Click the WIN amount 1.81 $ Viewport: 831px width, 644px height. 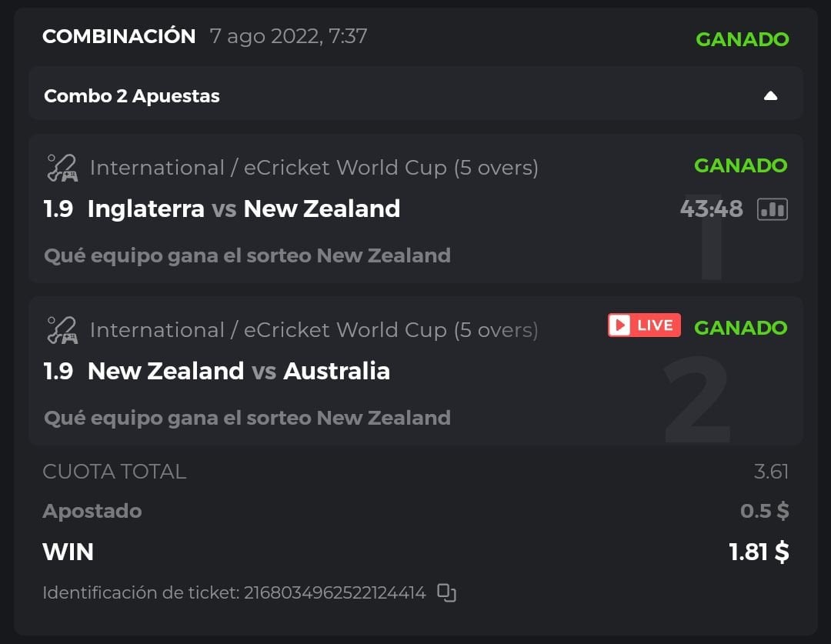pos(759,552)
